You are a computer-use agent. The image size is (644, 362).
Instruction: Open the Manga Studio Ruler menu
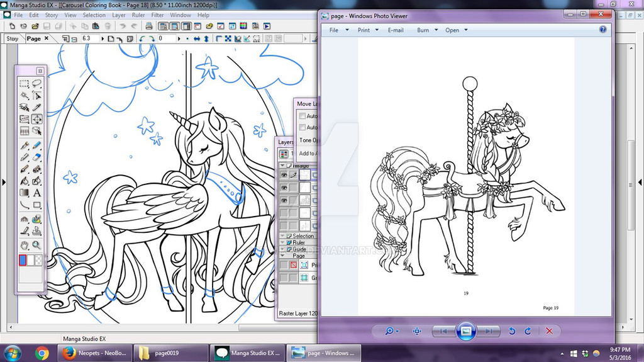[x=138, y=15]
